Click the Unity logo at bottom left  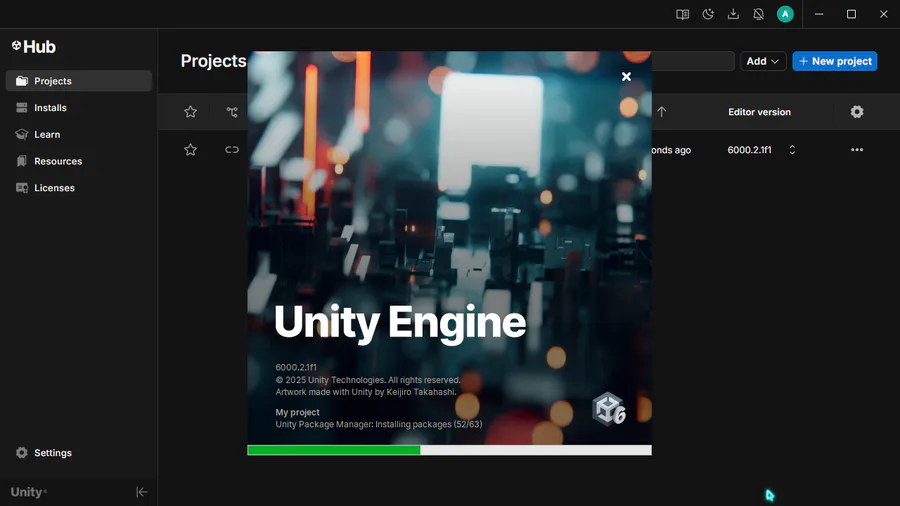pos(28,492)
